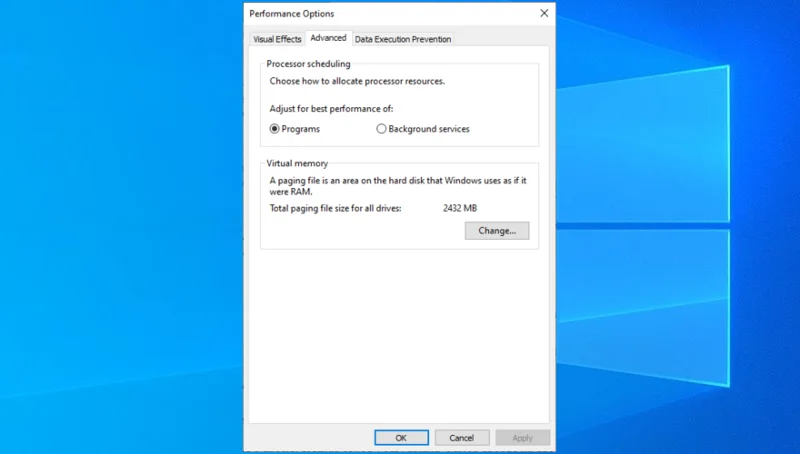The width and height of the screenshot is (800, 454).
Task: Click the Virtual memory group label
Action: pos(297,163)
